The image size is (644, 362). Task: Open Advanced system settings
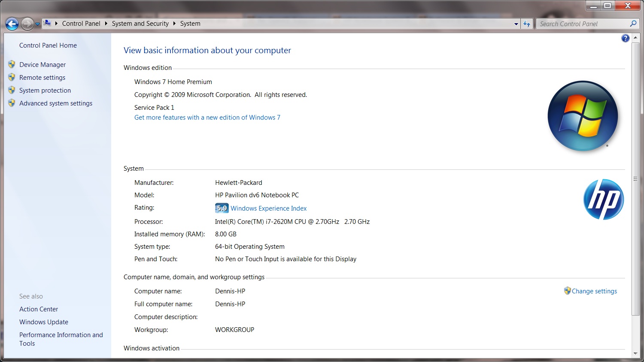point(56,103)
